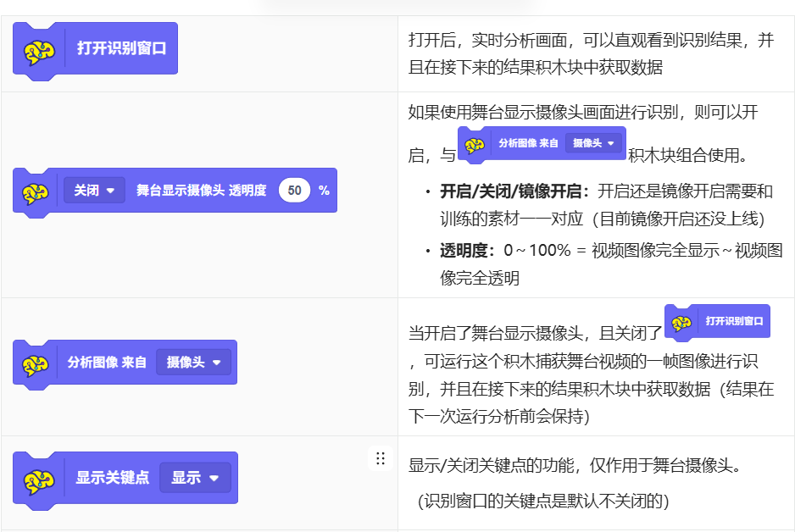Click the transparency value field showing 50
The width and height of the screenshot is (795, 532).
point(294,191)
